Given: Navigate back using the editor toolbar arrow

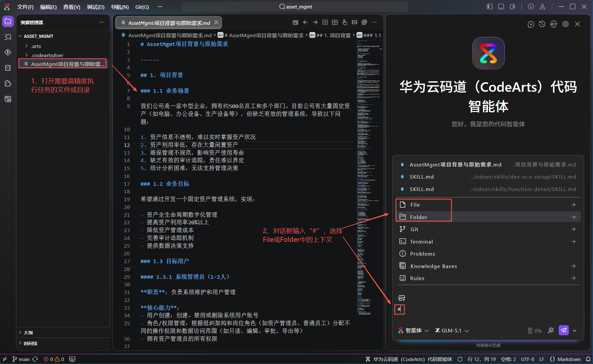Looking at the screenshot, I should point(305,22).
